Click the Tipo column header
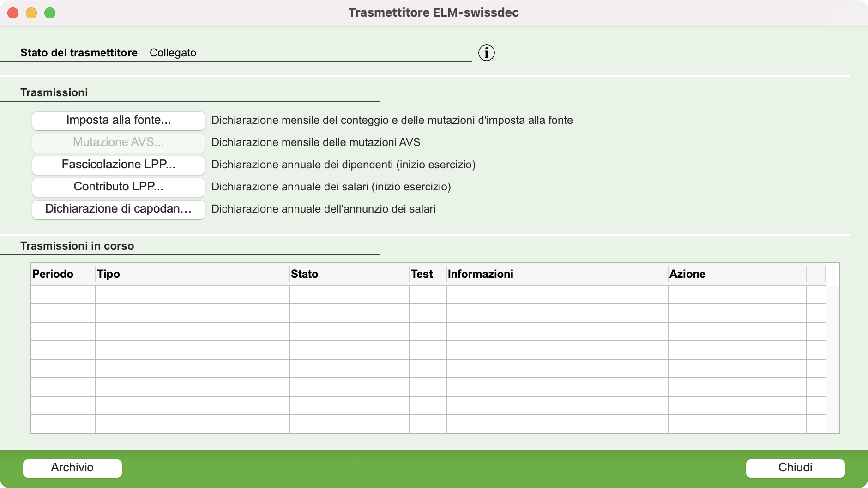The image size is (868, 488). coord(193,274)
